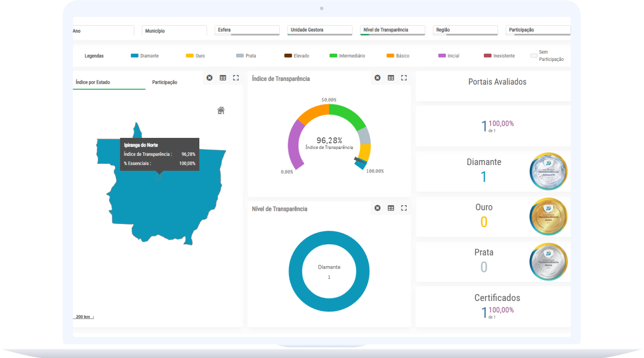Image resolution: width=644 pixels, height=358 pixels.
Task: Click the Ouro gold medal badge
Action: [x=548, y=216]
